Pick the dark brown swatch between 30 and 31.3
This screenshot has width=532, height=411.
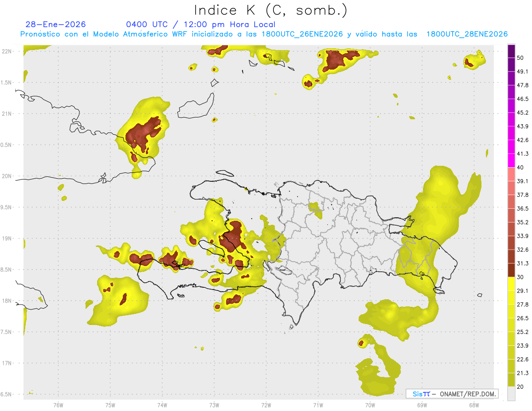(511, 270)
